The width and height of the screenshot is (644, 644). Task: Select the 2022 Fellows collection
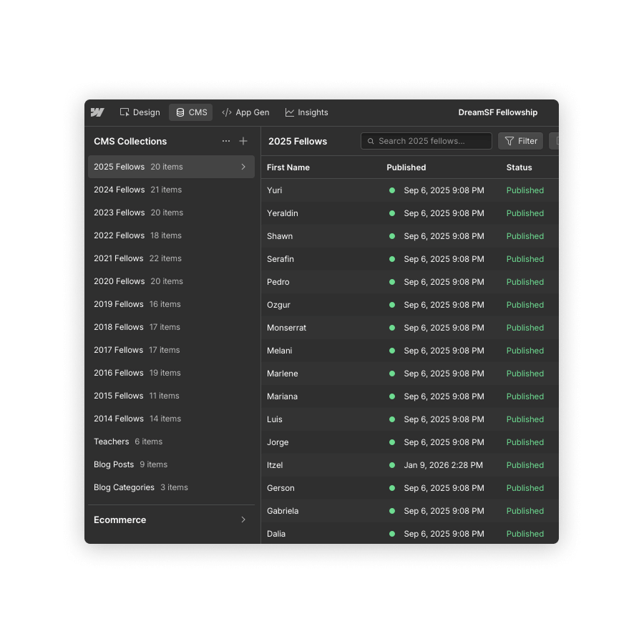[x=171, y=235]
